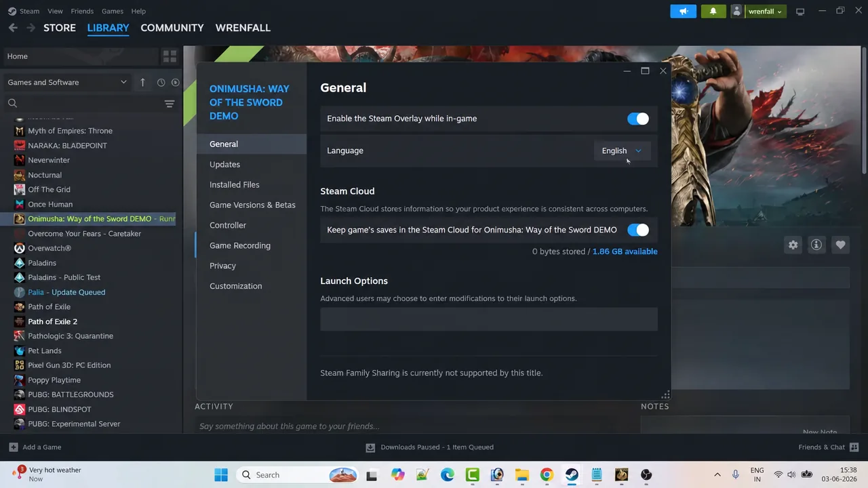The image size is (868, 488).
Task: Click the forward navigation arrow
Action: click(31, 28)
